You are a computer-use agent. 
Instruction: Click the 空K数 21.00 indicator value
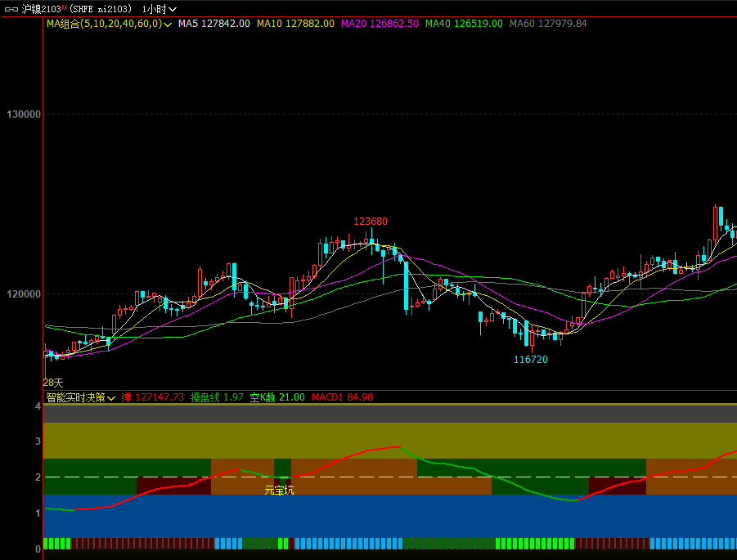[x=277, y=397]
